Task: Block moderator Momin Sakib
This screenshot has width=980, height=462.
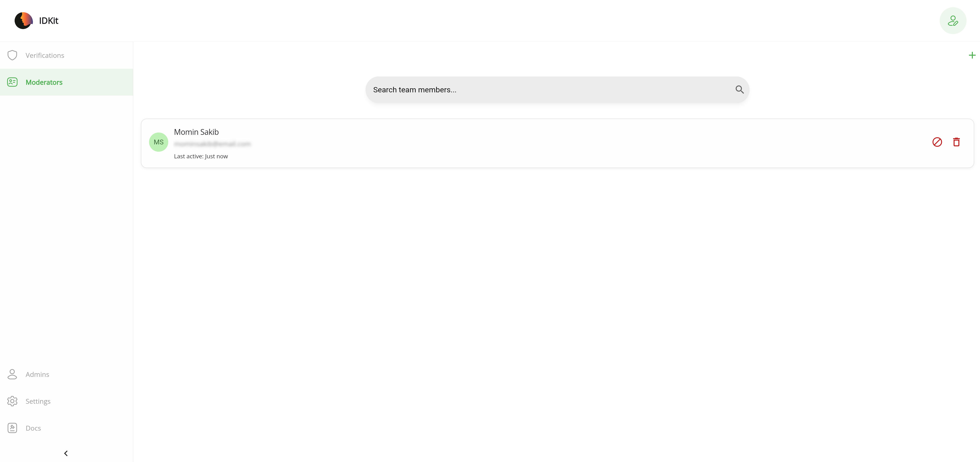Action: point(937,142)
